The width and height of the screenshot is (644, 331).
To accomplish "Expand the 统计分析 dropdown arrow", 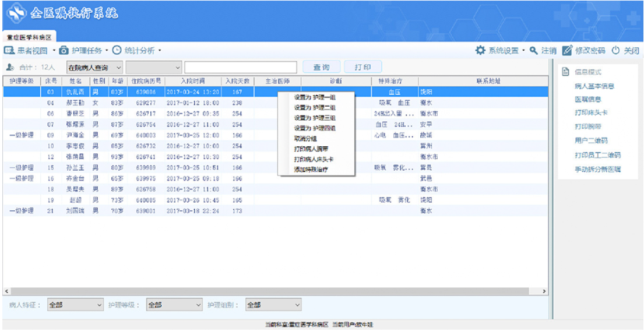I will (159, 51).
